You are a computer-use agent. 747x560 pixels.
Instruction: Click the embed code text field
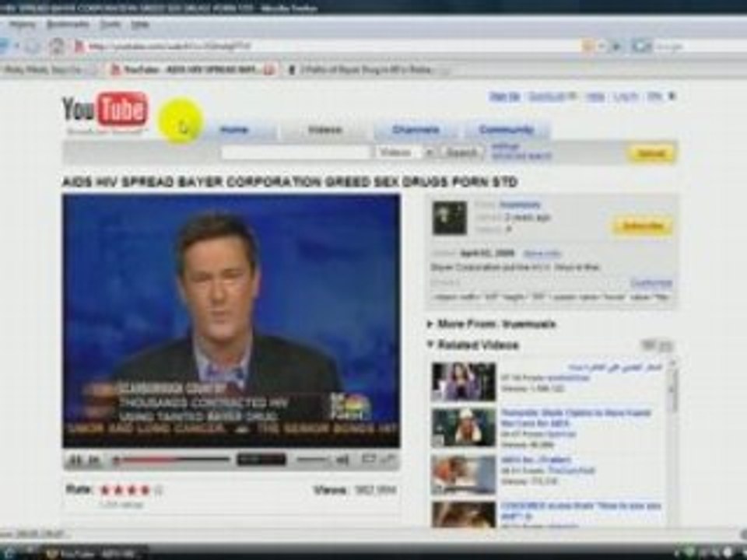[551, 297]
